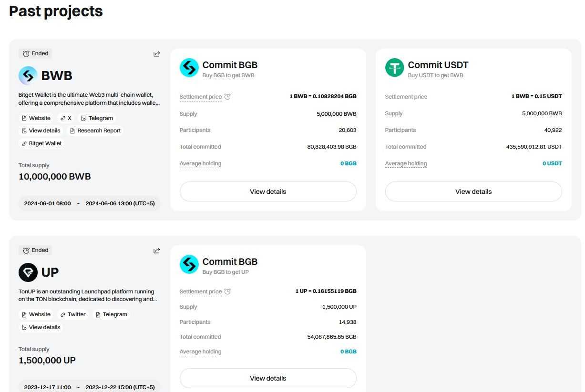
Task: Click View details button in UP Commit BGB card
Action: pyautogui.click(x=268, y=378)
